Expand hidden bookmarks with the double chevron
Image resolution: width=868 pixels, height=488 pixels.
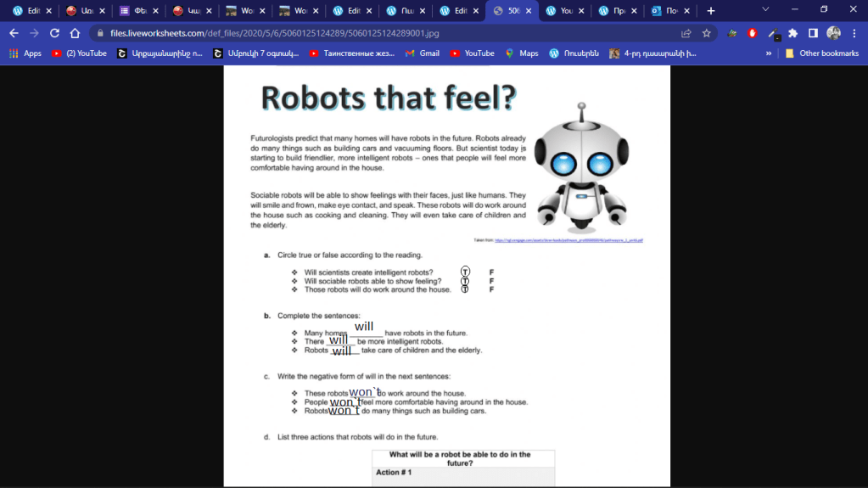point(768,53)
